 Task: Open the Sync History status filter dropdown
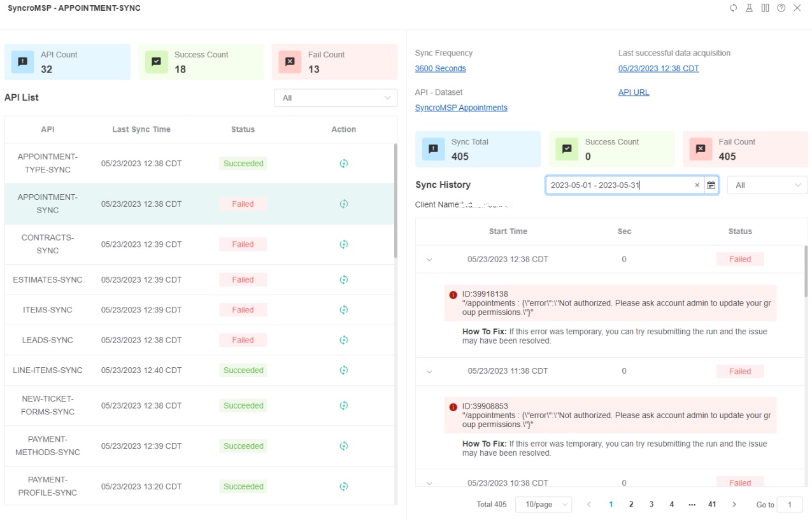coord(767,185)
